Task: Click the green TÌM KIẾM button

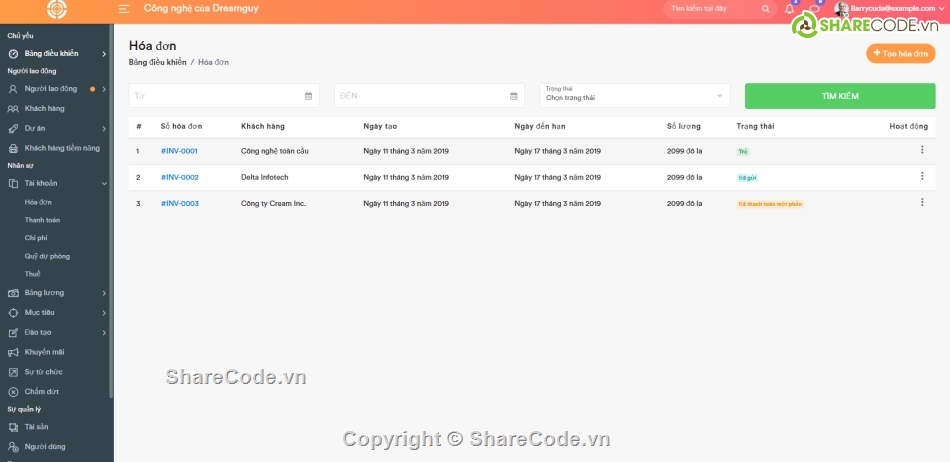Action: coord(840,96)
